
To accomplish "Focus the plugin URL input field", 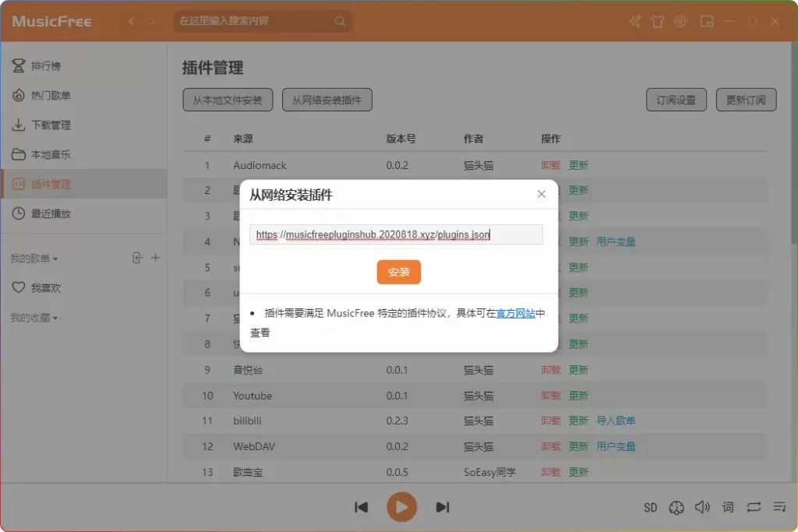I will tap(396, 234).
